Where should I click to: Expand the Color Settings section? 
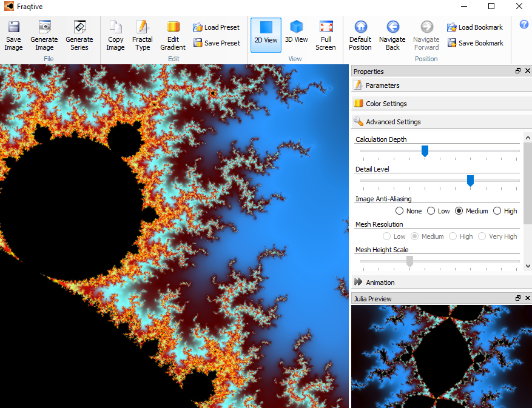tap(386, 104)
